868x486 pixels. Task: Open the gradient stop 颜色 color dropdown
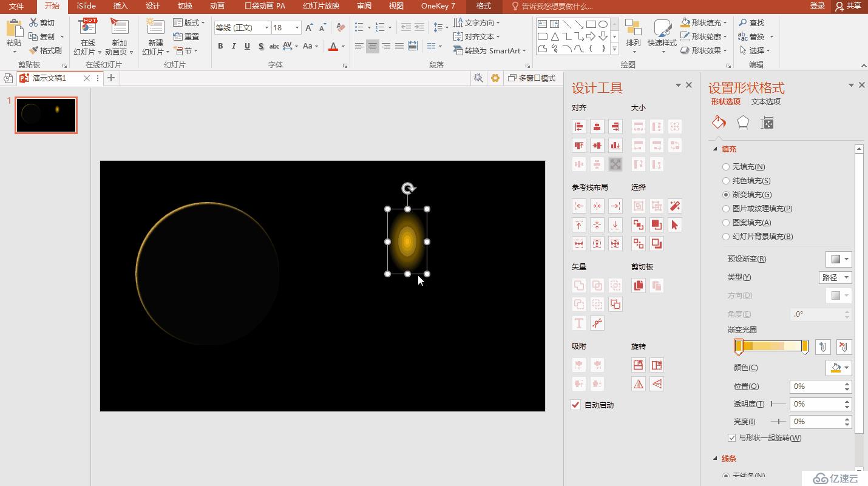[839, 368]
